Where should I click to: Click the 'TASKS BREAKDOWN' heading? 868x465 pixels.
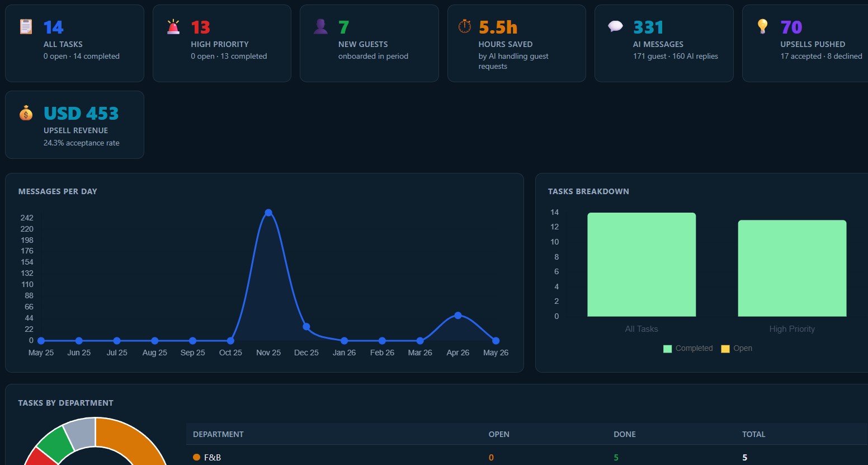588,191
